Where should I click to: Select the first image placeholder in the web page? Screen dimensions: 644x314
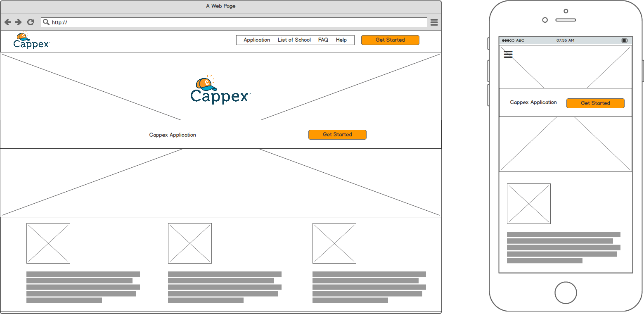click(48, 243)
